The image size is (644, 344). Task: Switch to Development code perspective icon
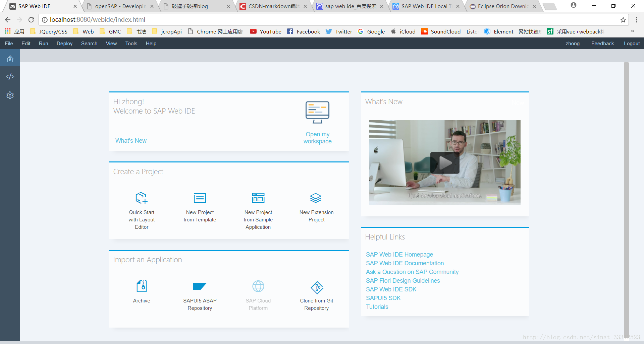[10, 77]
